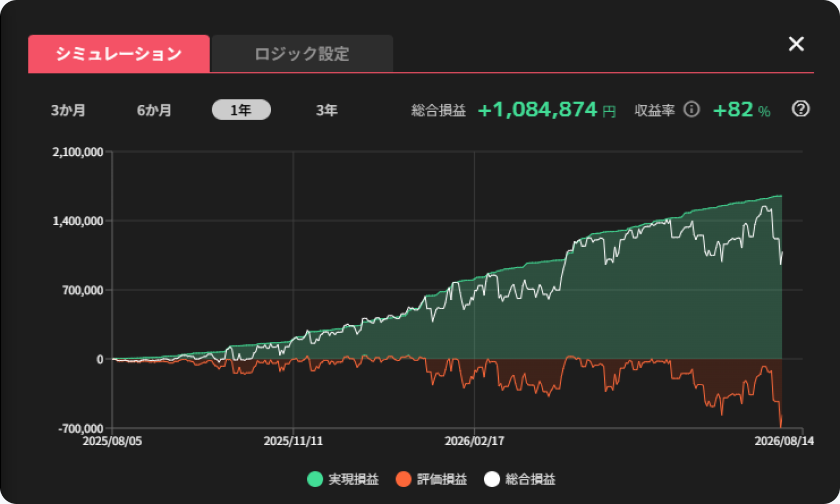
Task: Close the simulation dialog with the X
Action: tap(796, 44)
